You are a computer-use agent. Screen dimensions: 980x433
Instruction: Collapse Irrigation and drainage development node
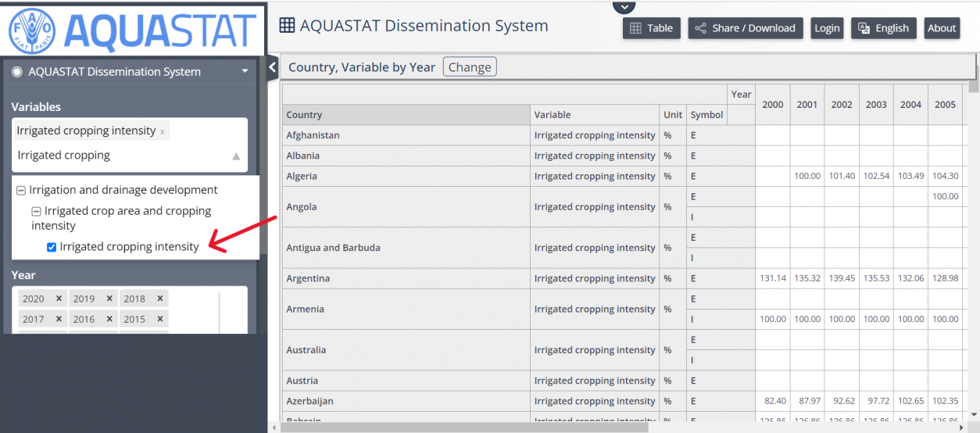point(21,190)
